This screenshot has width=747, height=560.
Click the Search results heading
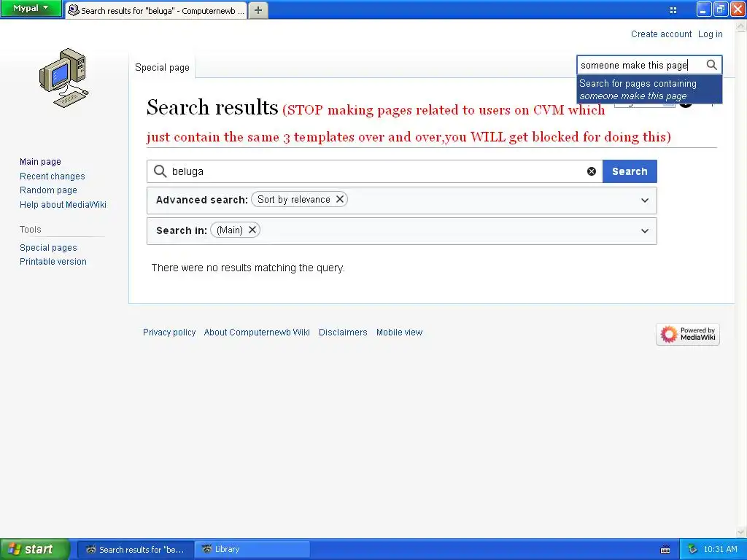(x=212, y=107)
